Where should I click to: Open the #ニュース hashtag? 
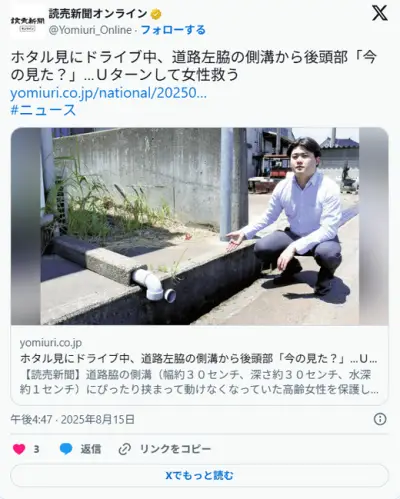[43, 110]
